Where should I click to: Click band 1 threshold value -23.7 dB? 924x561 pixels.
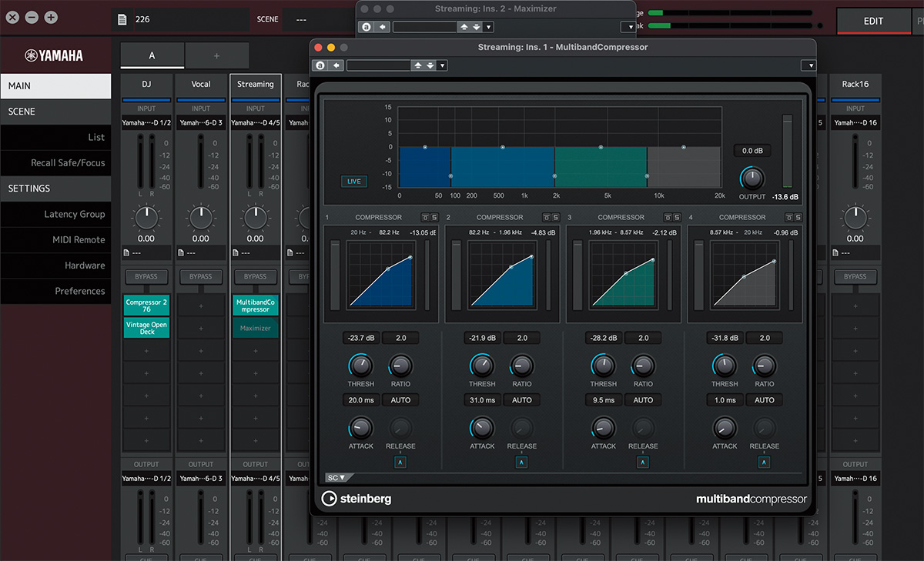click(x=360, y=338)
